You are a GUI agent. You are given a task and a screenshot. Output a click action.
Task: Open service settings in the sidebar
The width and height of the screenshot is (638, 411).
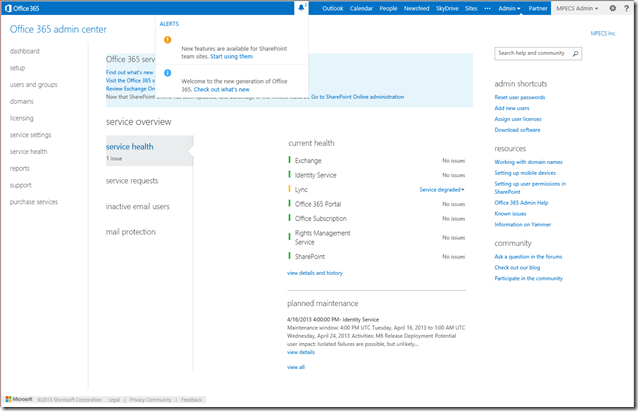pos(31,135)
